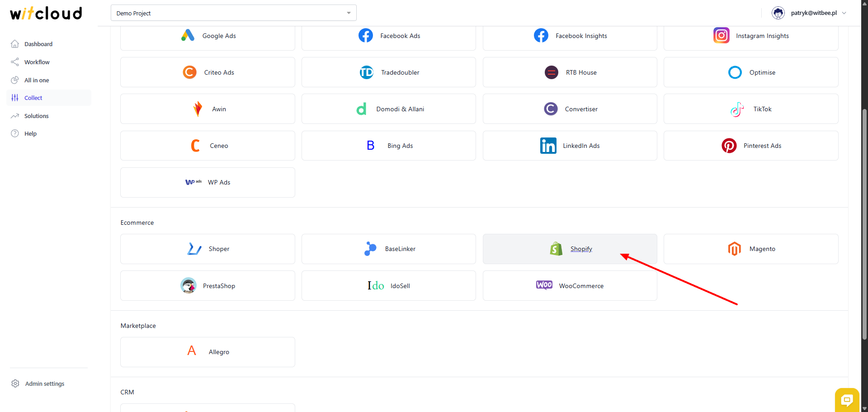The height and width of the screenshot is (412, 868).
Task: Click the Ecommerce section heading
Action: pos(137,223)
